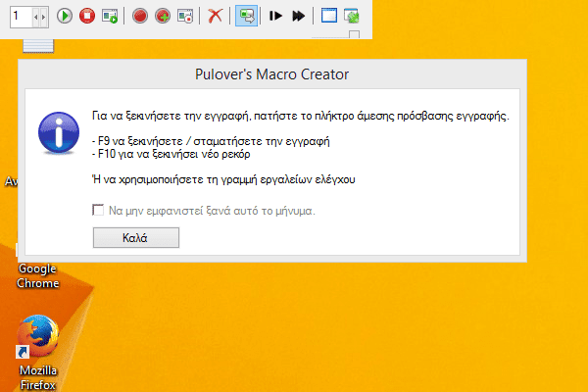This screenshot has width=588, height=392.
Task: Click the Καλά button
Action: click(136, 237)
